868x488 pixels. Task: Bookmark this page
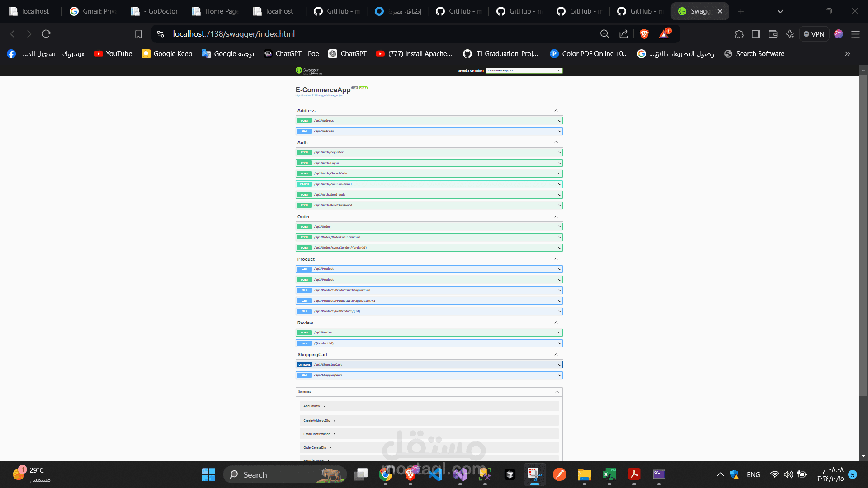click(x=138, y=34)
